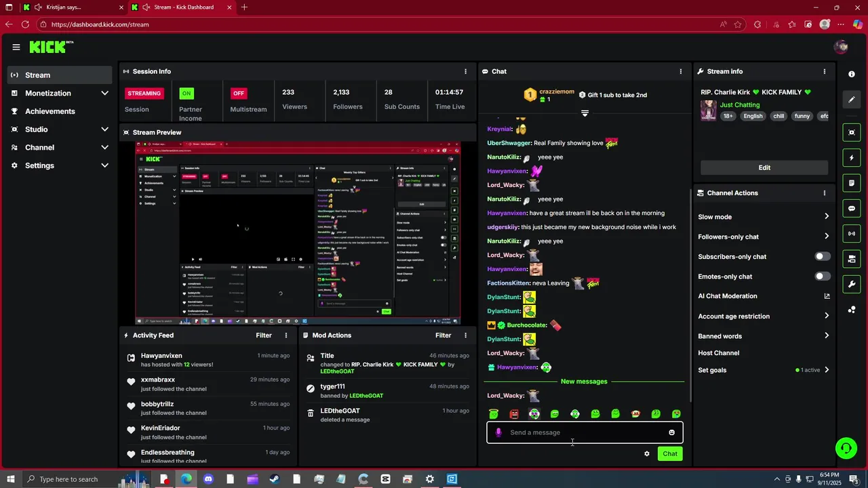Click the browser address bar URL

pyautogui.click(x=100, y=24)
